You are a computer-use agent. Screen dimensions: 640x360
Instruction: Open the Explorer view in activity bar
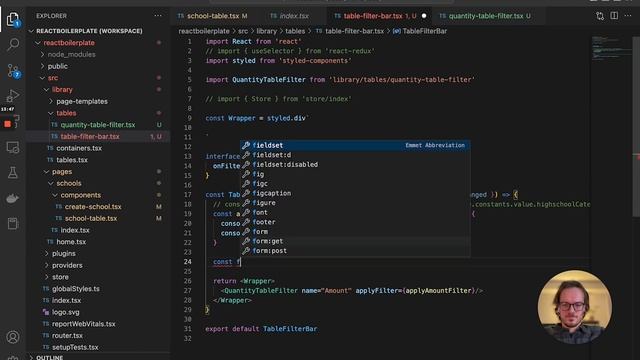(x=13, y=19)
